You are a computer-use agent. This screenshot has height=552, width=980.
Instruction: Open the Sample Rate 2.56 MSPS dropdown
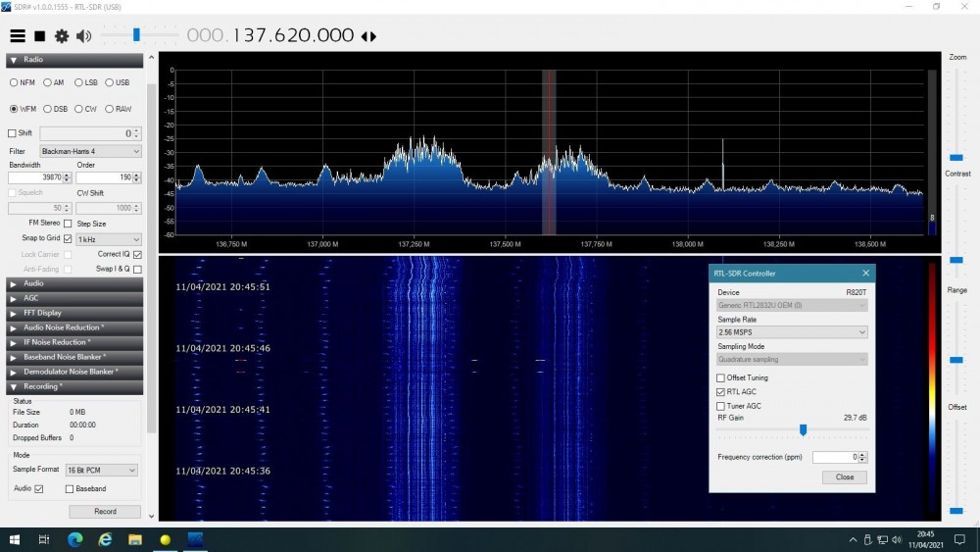coord(792,332)
